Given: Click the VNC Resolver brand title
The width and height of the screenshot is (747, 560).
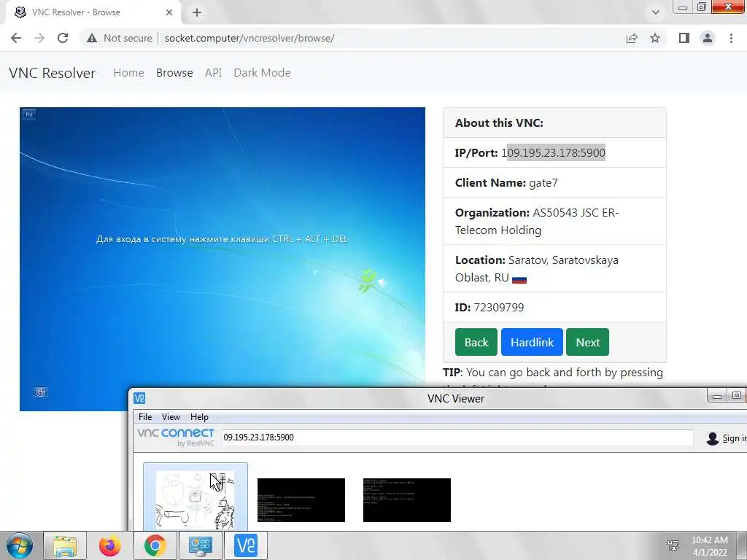Looking at the screenshot, I should click(53, 73).
